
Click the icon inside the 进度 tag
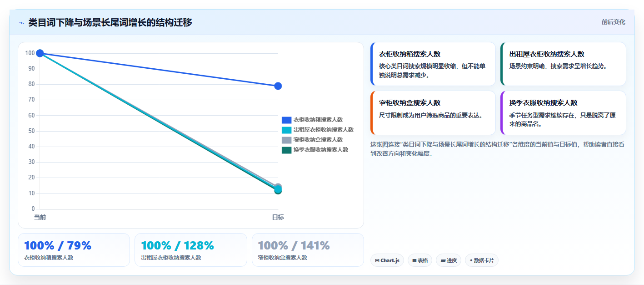pos(443,261)
